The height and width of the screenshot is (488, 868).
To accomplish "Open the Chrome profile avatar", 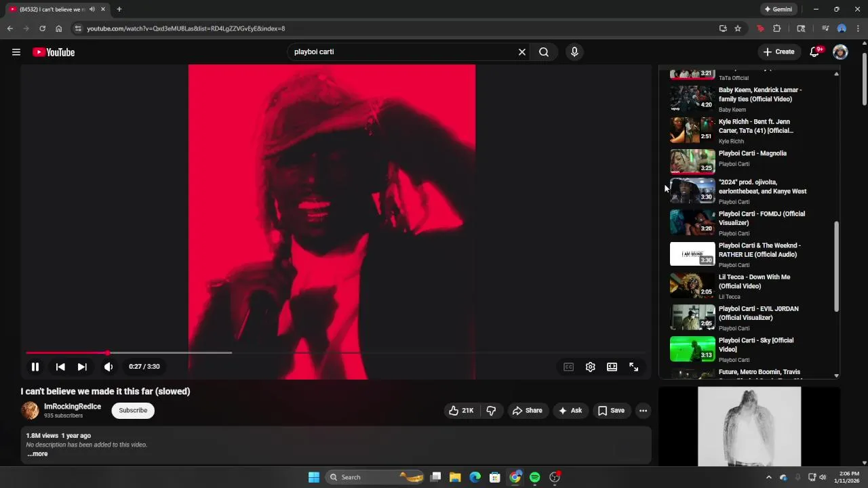I will coord(842,28).
